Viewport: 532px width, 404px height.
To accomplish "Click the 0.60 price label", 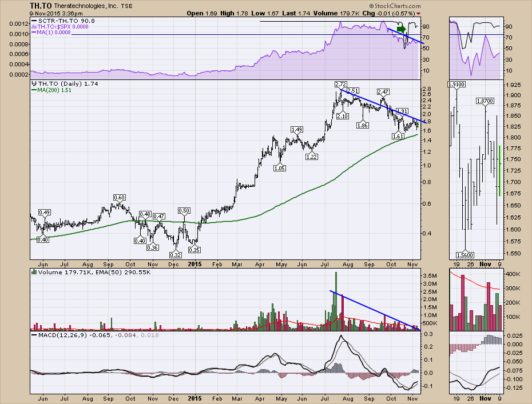I will pos(120,197).
